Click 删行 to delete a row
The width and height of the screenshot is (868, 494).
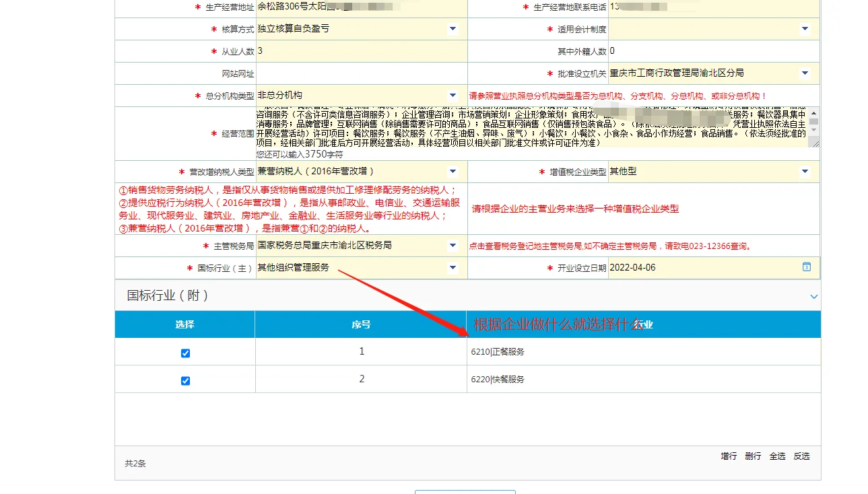click(753, 456)
